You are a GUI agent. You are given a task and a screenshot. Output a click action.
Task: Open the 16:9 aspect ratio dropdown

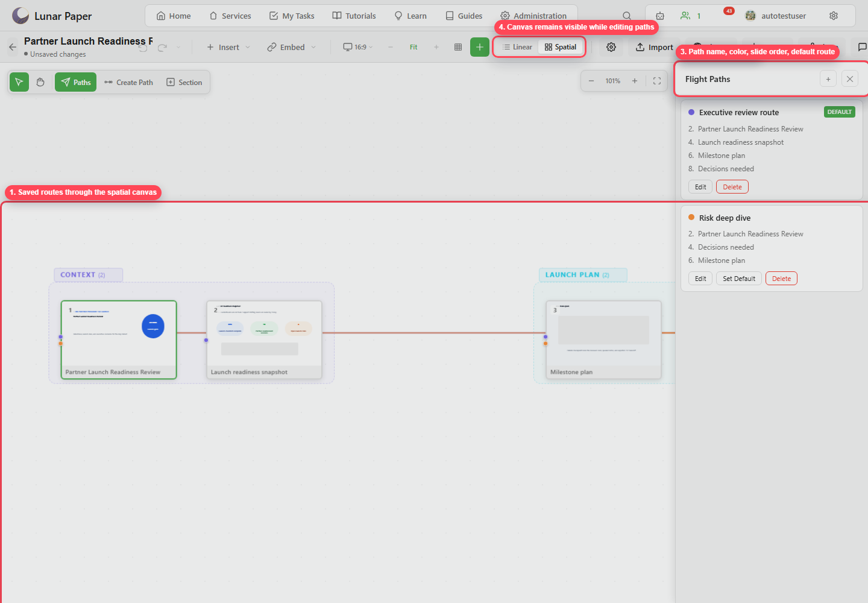pyautogui.click(x=358, y=47)
